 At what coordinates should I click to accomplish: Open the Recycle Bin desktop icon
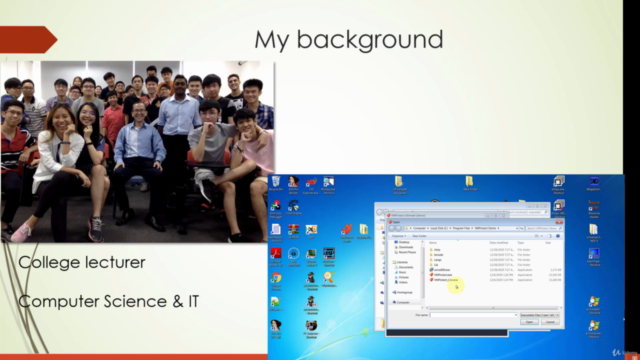pyautogui.click(x=276, y=183)
